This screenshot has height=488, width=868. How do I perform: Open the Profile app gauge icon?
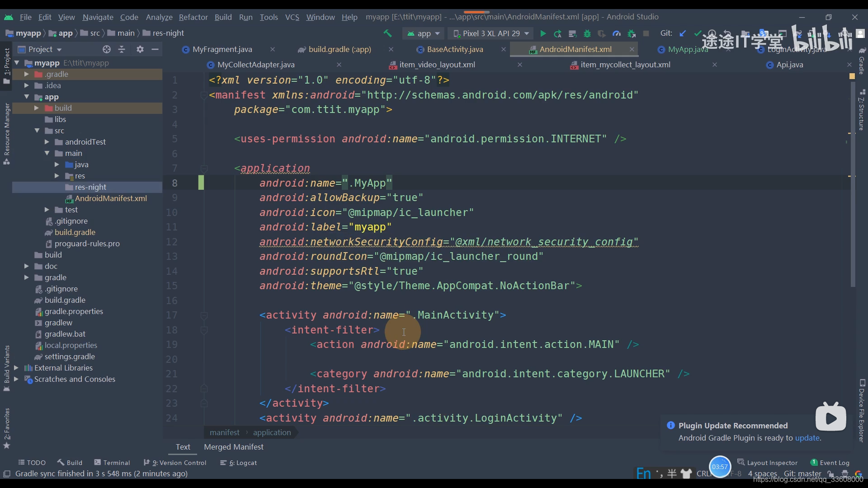(617, 33)
